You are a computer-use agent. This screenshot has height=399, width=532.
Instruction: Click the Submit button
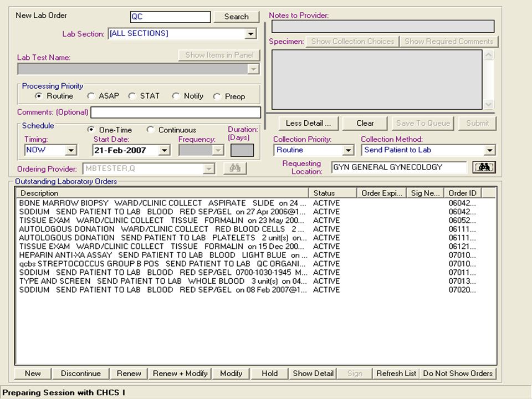click(x=477, y=124)
